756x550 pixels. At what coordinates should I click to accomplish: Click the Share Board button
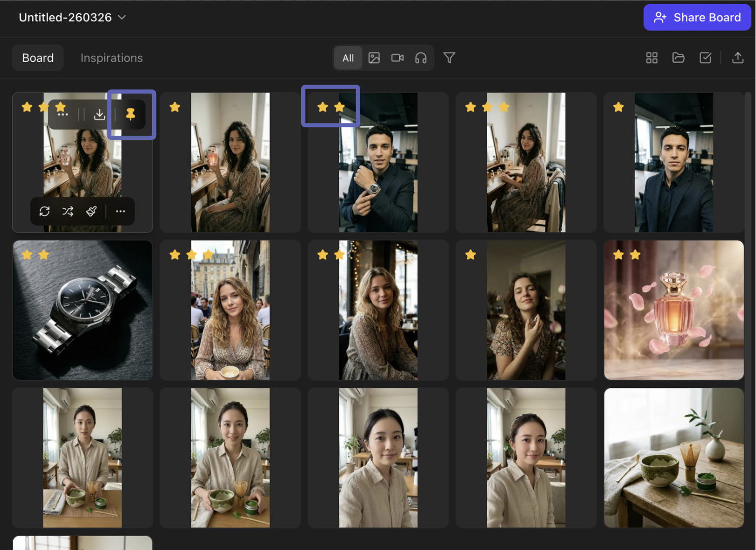[696, 17]
